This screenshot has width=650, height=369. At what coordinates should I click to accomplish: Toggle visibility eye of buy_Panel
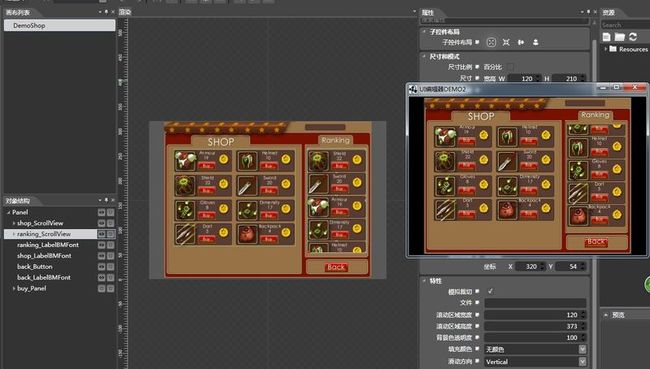102,288
